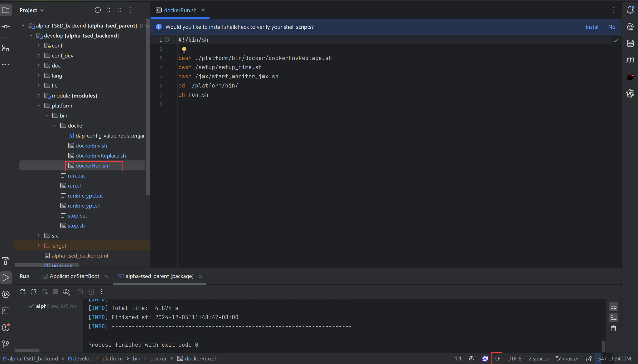Image resolution: width=638 pixels, height=364 pixels.
Task: Change LF line separator in status bar
Action: click(x=497, y=359)
